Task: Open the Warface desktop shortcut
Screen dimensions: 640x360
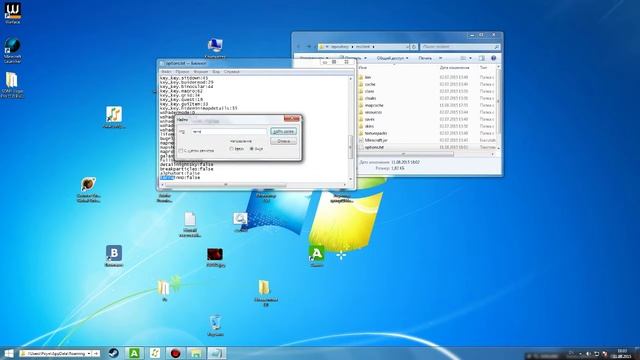Action: pos(12,12)
